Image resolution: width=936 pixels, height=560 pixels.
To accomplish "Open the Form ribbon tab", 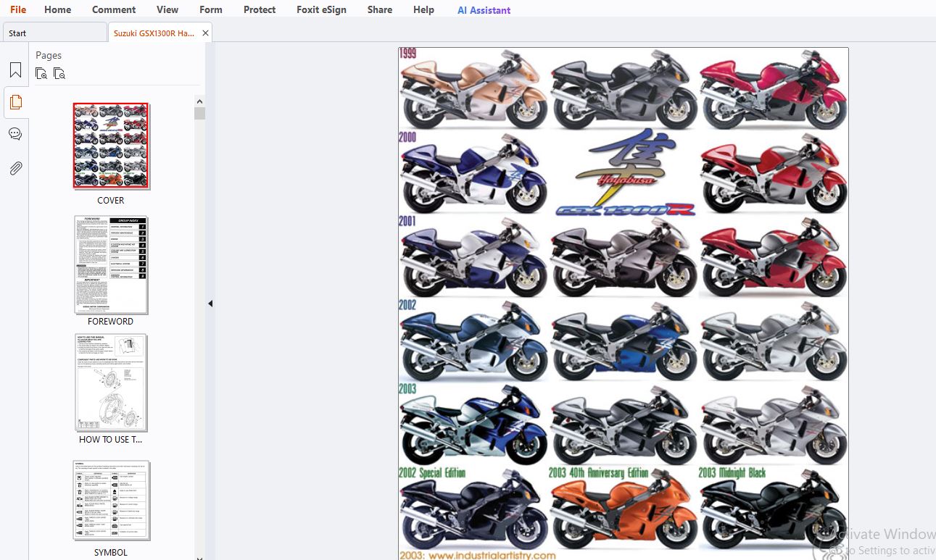I will [211, 9].
